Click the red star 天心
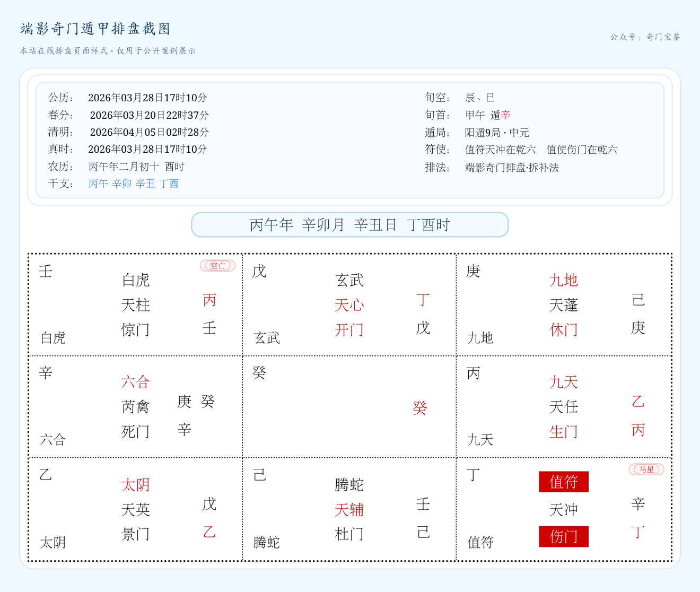This screenshot has height=592, width=700. (x=349, y=305)
